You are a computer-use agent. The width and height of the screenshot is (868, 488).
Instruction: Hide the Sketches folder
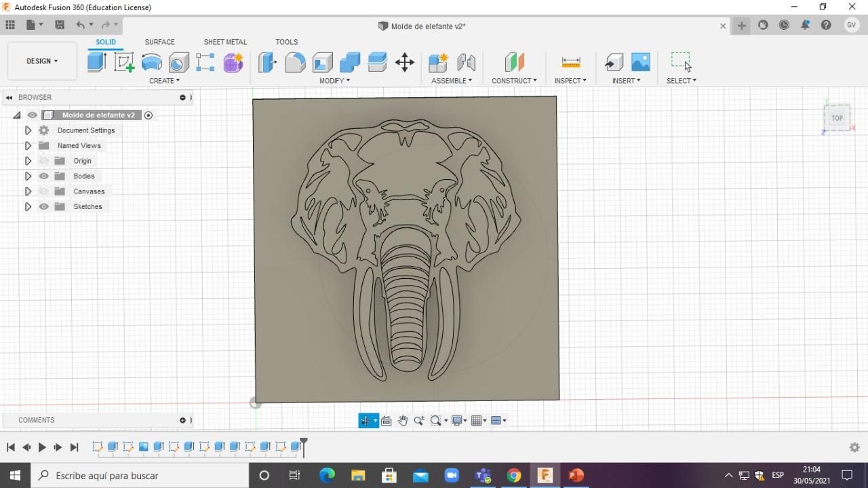[x=44, y=206]
